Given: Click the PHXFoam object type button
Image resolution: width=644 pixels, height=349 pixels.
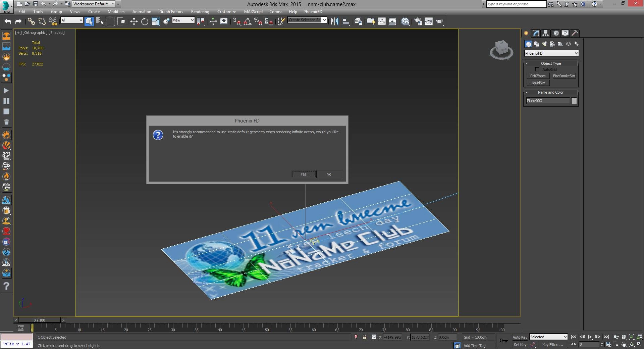Looking at the screenshot, I should [538, 76].
